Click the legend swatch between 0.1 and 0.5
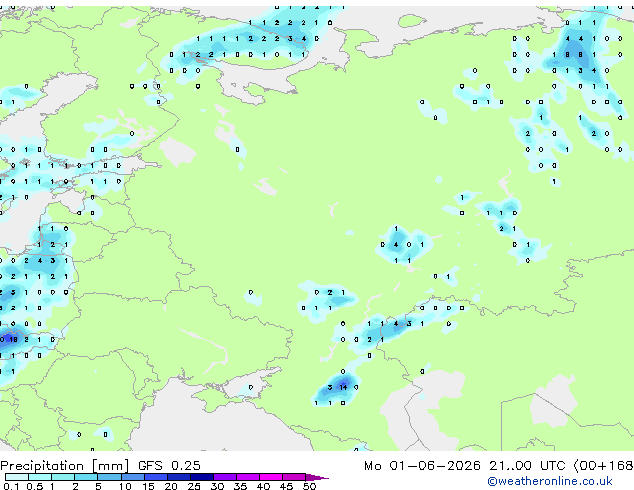The height and width of the screenshot is (490, 634). click(17, 477)
